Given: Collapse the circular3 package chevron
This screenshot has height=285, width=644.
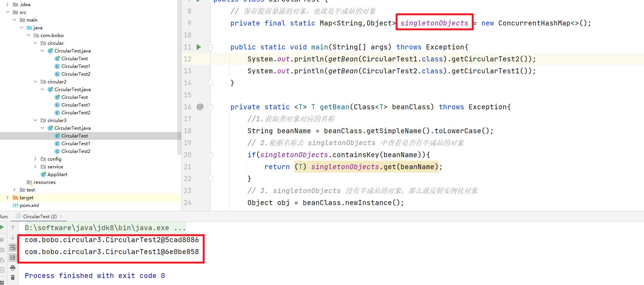Looking at the screenshot, I should (x=35, y=120).
